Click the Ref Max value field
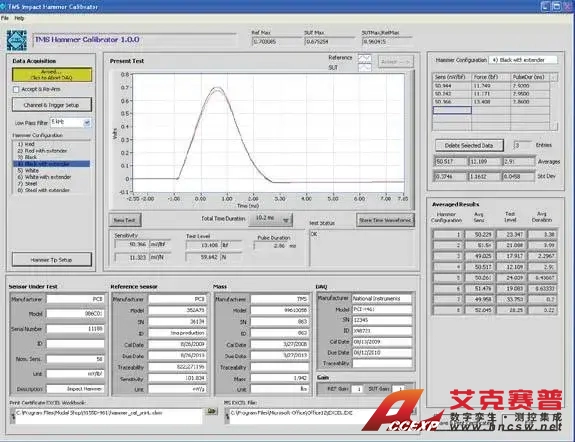Viewport: 575px width, 442px height. [x=276, y=42]
